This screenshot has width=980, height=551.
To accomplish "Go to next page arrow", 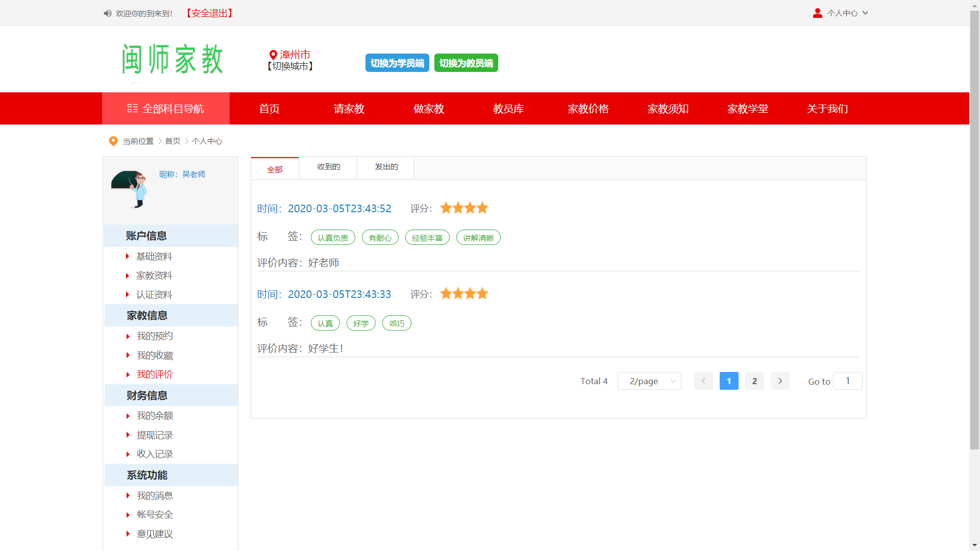I will tap(780, 381).
